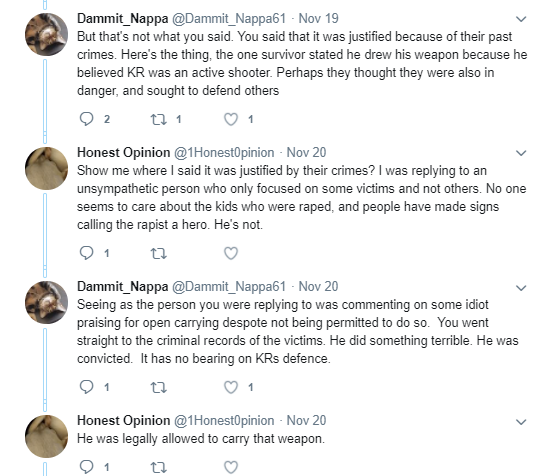Open the chevron menu on Dammit_Nappa's Nov 20 tweet

pos(521,288)
